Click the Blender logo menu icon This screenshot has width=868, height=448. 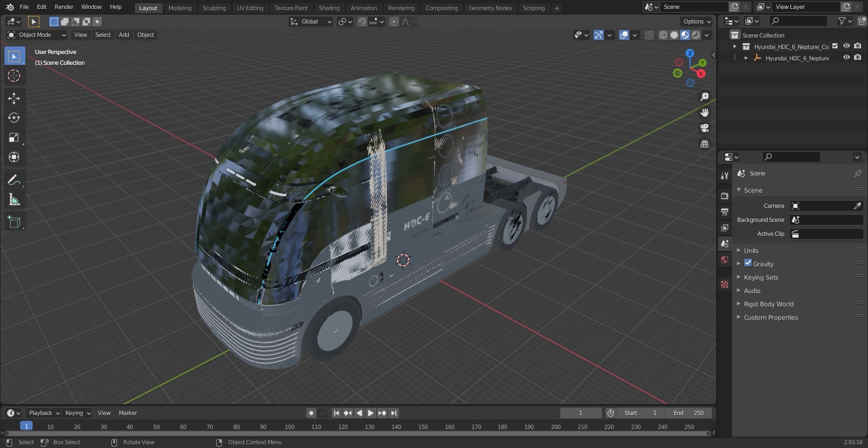[x=10, y=7]
